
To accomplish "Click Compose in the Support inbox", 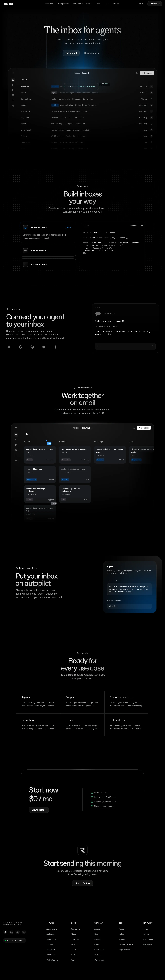I will [x=147, y=73].
